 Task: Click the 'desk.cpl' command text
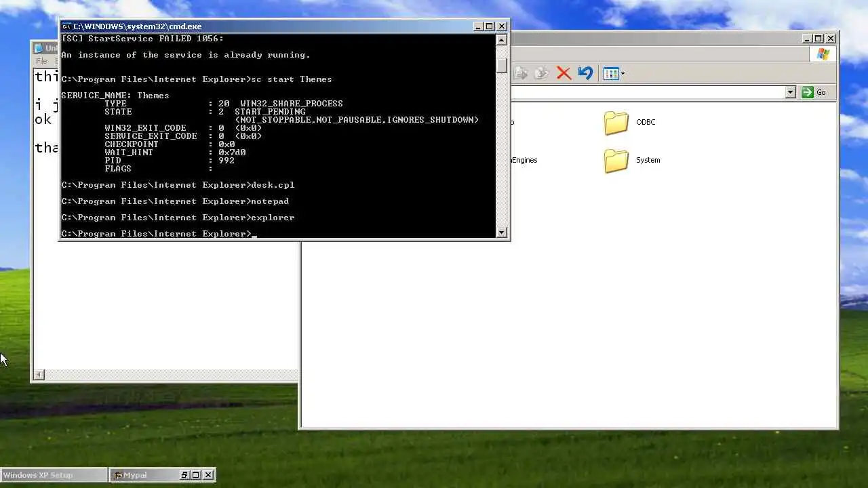pyautogui.click(x=273, y=185)
